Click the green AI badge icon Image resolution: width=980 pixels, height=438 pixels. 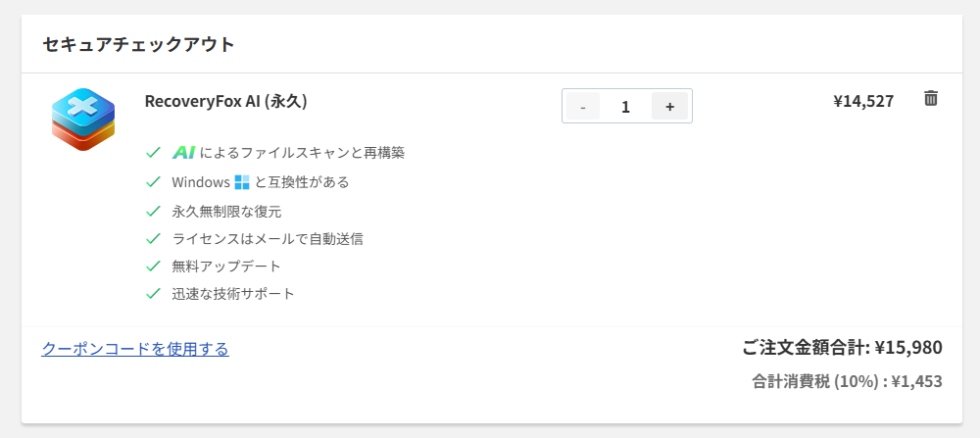pos(183,153)
